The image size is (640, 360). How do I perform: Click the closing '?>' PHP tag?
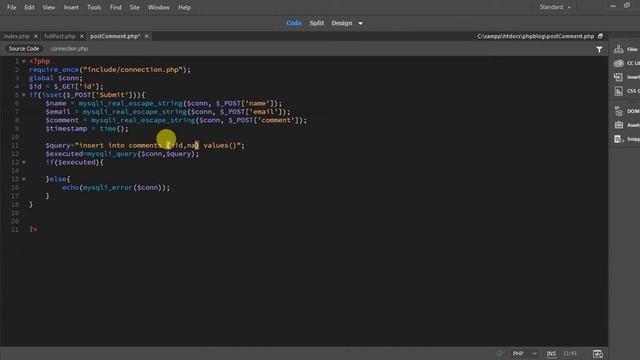tap(33, 230)
